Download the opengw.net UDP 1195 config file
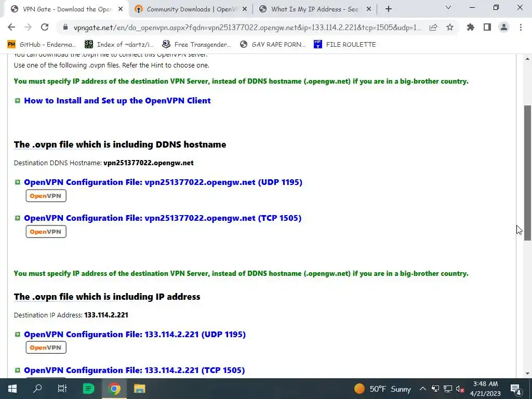The height and width of the screenshot is (399, 532). pos(163,182)
